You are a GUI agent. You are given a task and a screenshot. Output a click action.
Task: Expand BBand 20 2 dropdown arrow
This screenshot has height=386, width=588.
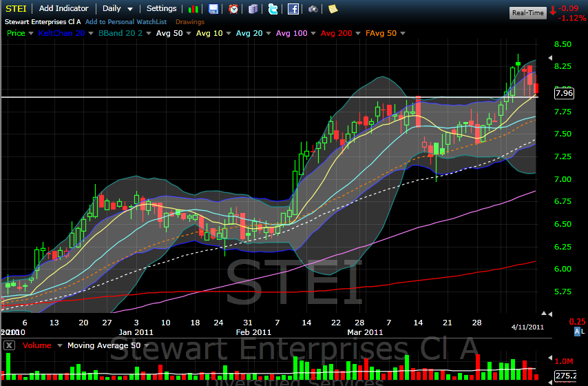click(149, 33)
